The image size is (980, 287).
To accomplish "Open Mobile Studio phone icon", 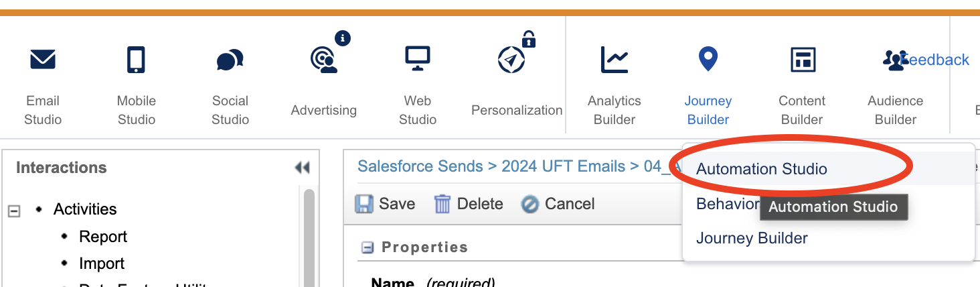I will click(x=136, y=60).
